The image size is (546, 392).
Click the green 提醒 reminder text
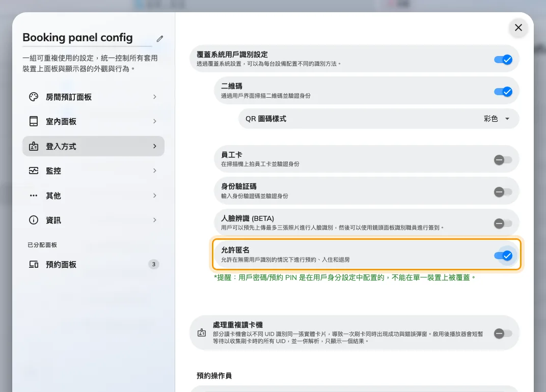coord(345,277)
